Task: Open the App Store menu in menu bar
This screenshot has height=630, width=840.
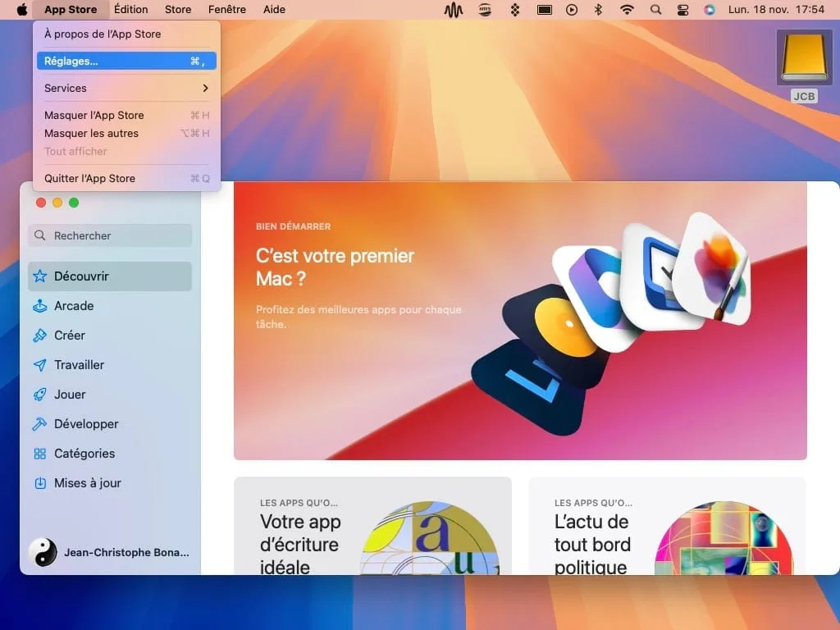Action: (x=71, y=10)
